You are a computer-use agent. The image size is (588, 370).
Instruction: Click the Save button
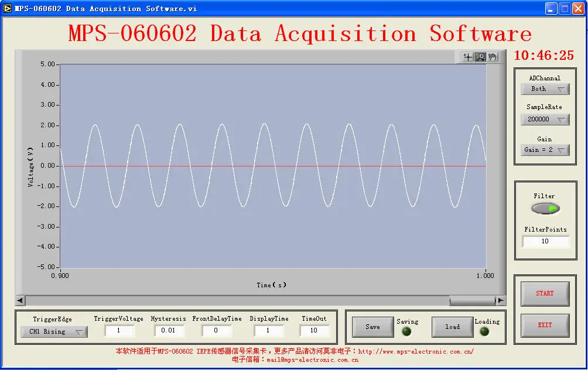(372, 327)
